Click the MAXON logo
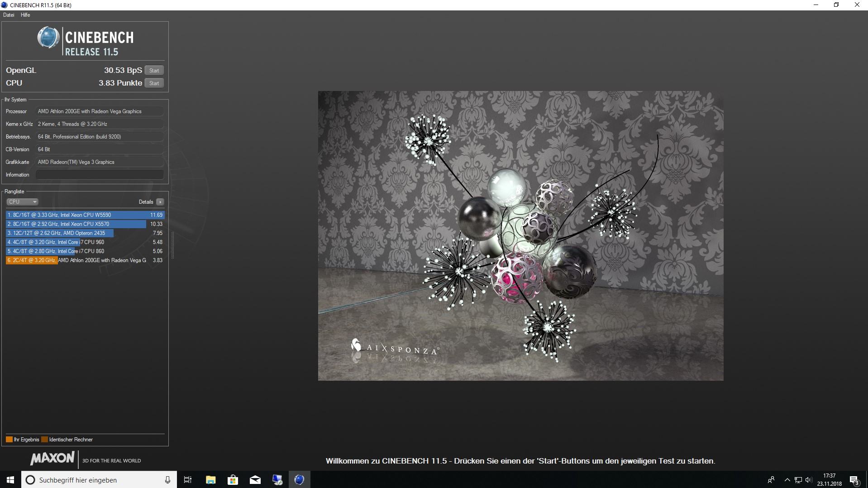This screenshot has height=488, width=868. coord(52,459)
